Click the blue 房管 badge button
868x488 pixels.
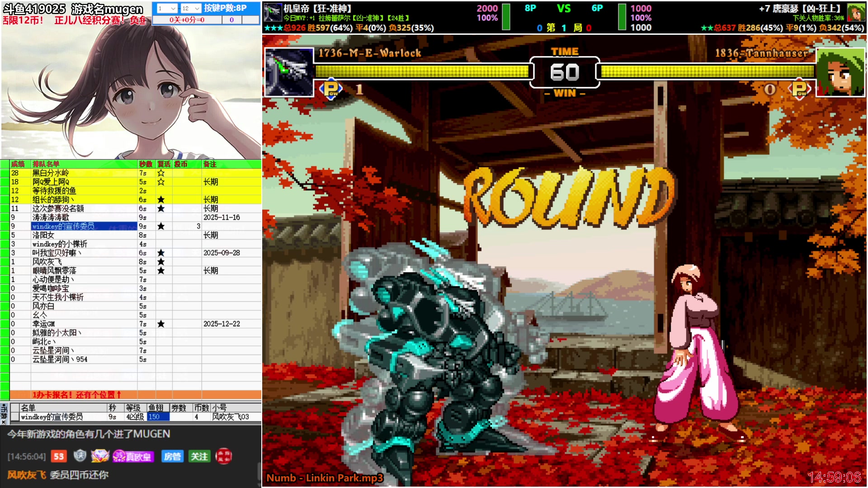tap(172, 456)
